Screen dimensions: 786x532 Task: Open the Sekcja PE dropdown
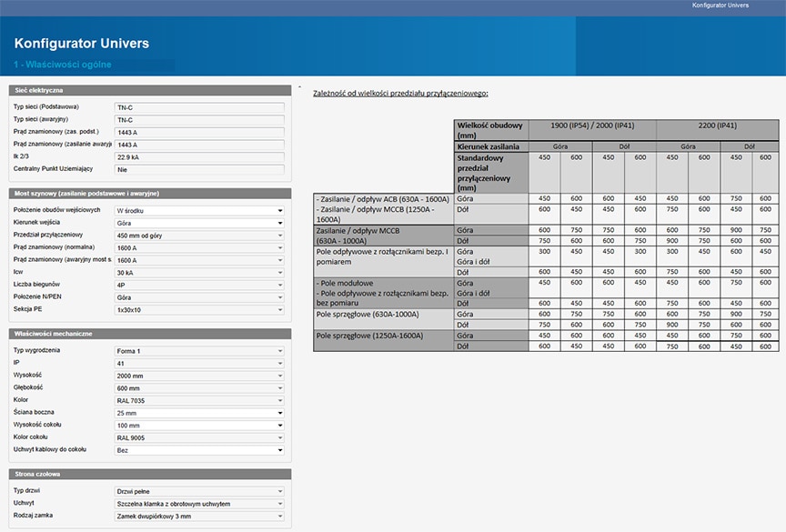(199, 309)
